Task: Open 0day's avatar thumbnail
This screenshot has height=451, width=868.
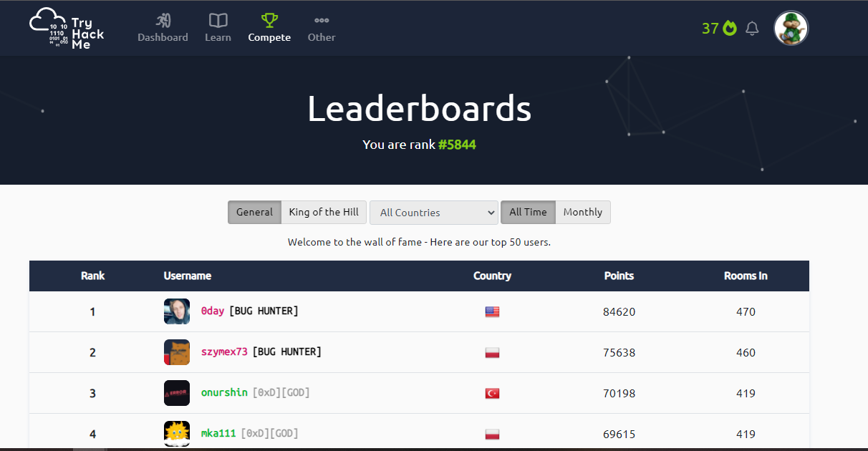Action: point(177,311)
